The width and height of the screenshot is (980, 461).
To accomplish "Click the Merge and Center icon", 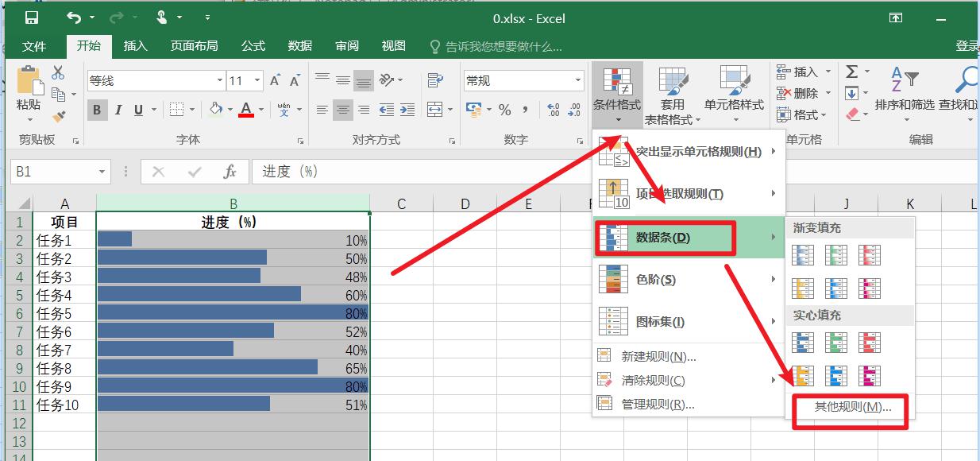I will click(434, 110).
